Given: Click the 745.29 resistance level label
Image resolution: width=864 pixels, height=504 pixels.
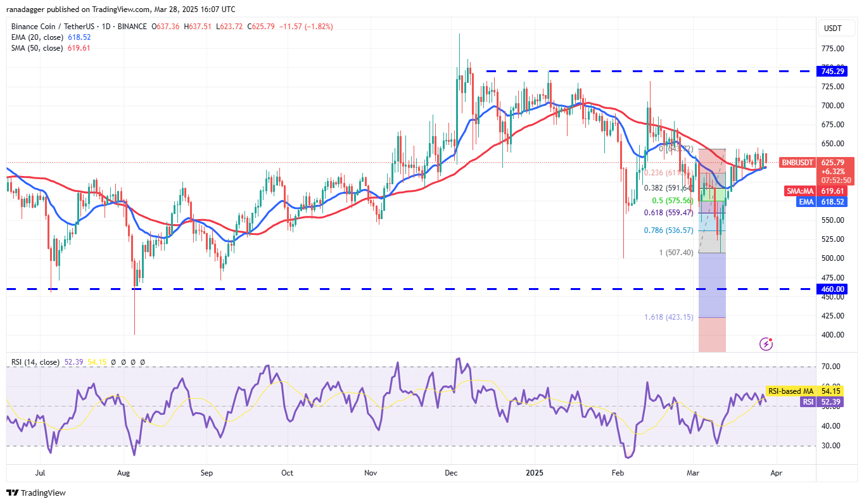Looking at the screenshot, I should (x=832, y=71).
